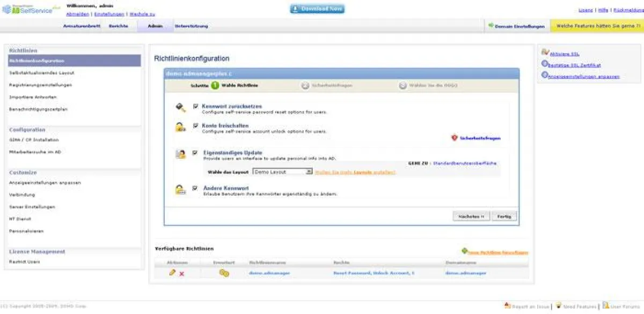Click demo.admanager policy name link
Screen dimensions: 644x314
pyautogui.click(x=269, y=273)
